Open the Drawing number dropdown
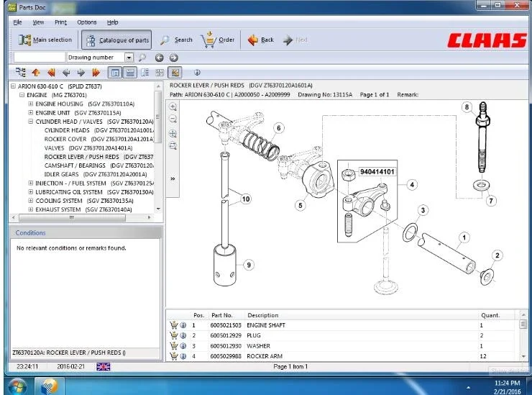This screenshot has height=395, width=532. click(129, 58)
